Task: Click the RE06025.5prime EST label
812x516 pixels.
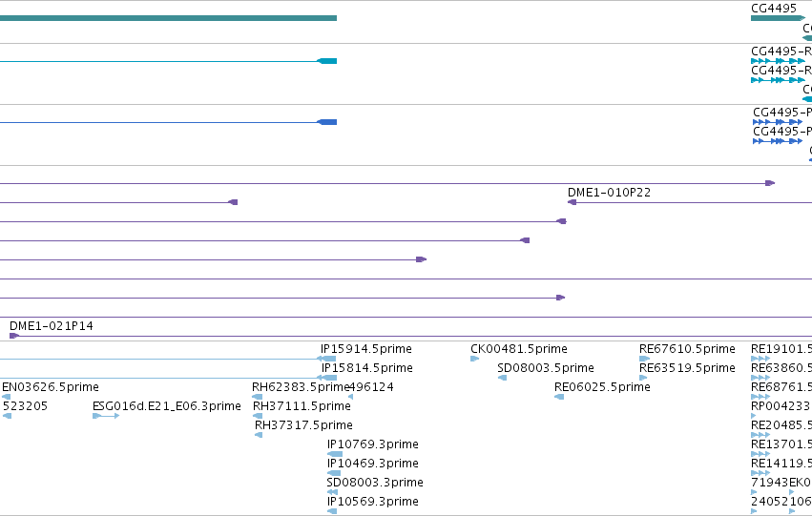Action: 602,387
